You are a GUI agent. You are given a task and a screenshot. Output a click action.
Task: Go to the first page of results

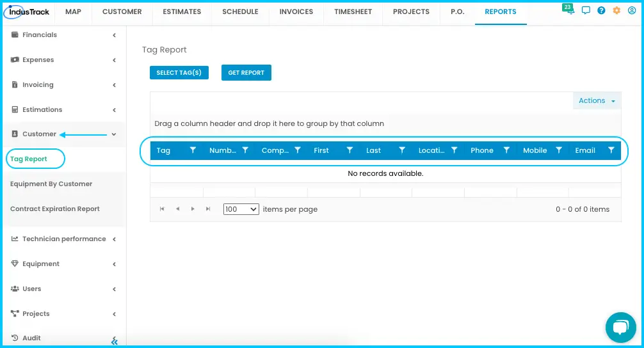[162, 209]
